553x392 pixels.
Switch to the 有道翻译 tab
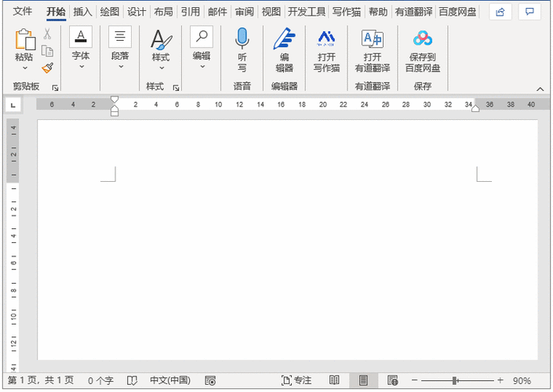(x=413, y=12)
